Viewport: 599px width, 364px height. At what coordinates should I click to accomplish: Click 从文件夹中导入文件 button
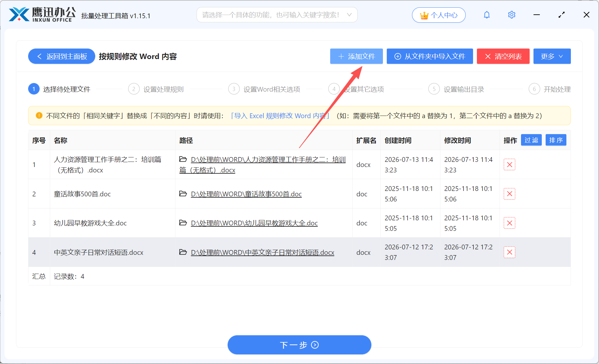(x=430, y=57)
